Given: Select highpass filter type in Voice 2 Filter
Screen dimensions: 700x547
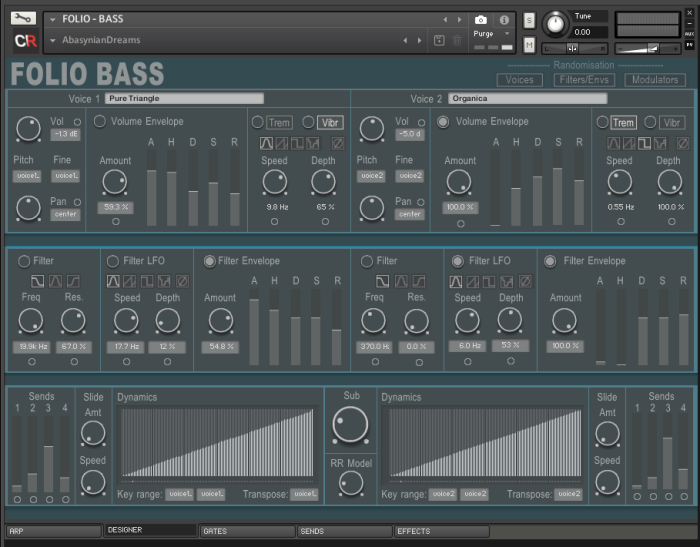Looking at the screenshot, I should (418, 281).
